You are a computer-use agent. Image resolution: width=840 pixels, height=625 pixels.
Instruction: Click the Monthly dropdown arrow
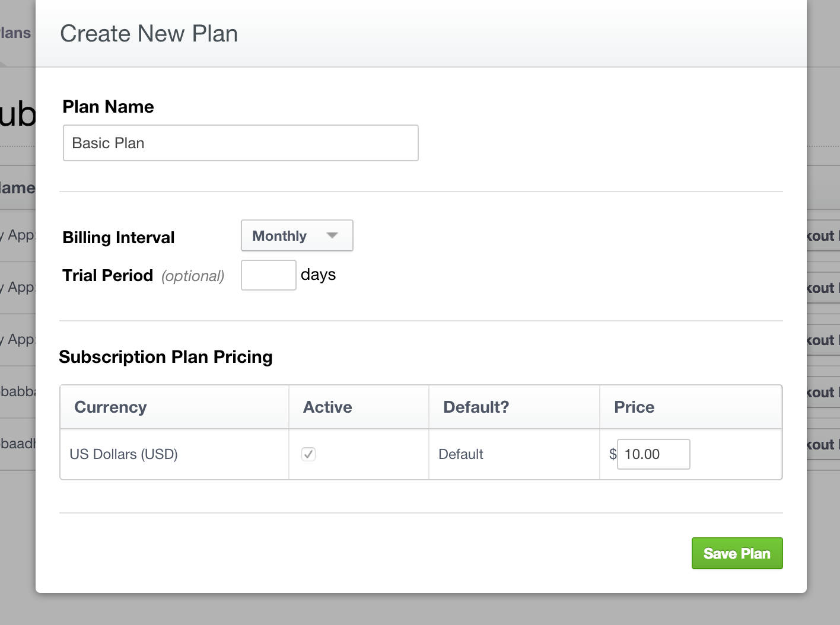[x=331, y=235]
